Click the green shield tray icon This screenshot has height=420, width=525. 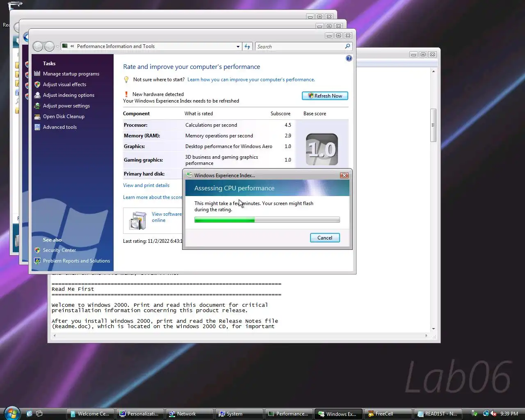(474, 413)
